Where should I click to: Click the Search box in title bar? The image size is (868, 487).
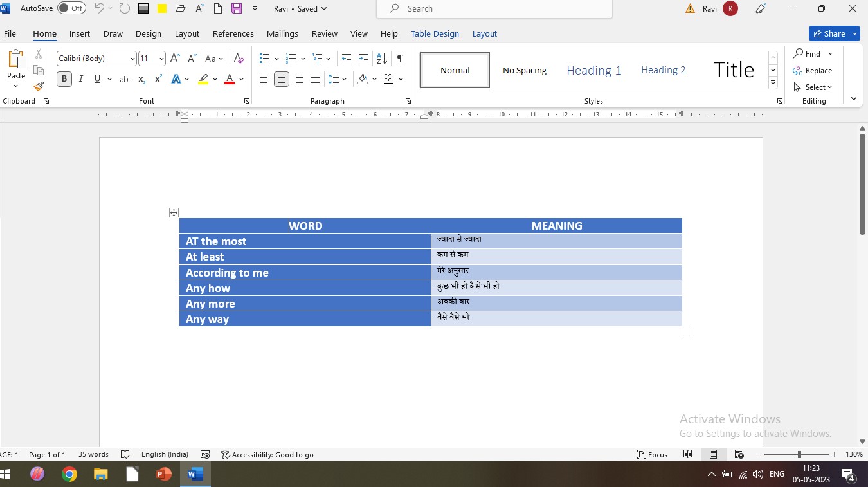click(x=494, y=8)
